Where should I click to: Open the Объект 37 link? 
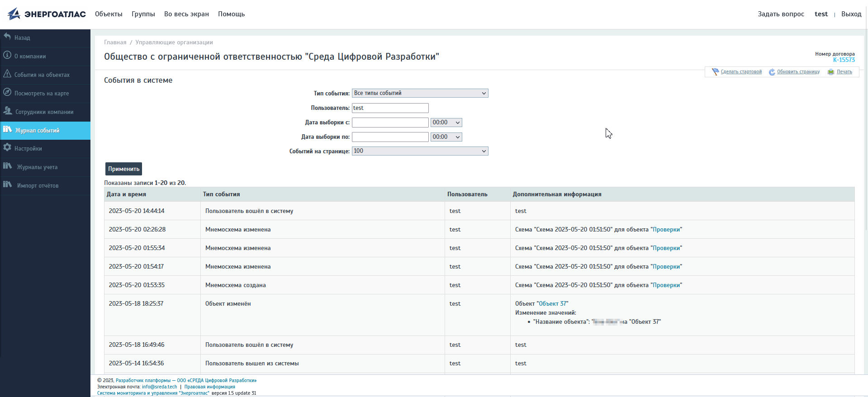pyautogui.click(x=553, y=304)
